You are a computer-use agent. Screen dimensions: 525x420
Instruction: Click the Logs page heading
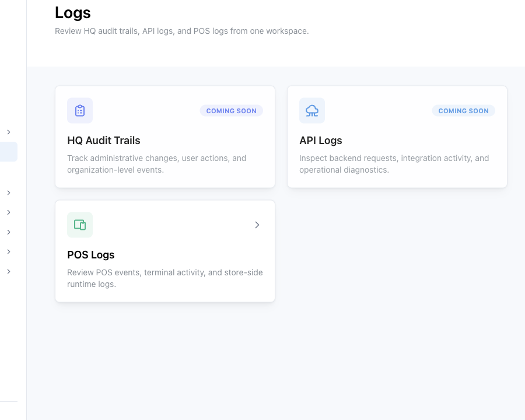pos(73,13)
